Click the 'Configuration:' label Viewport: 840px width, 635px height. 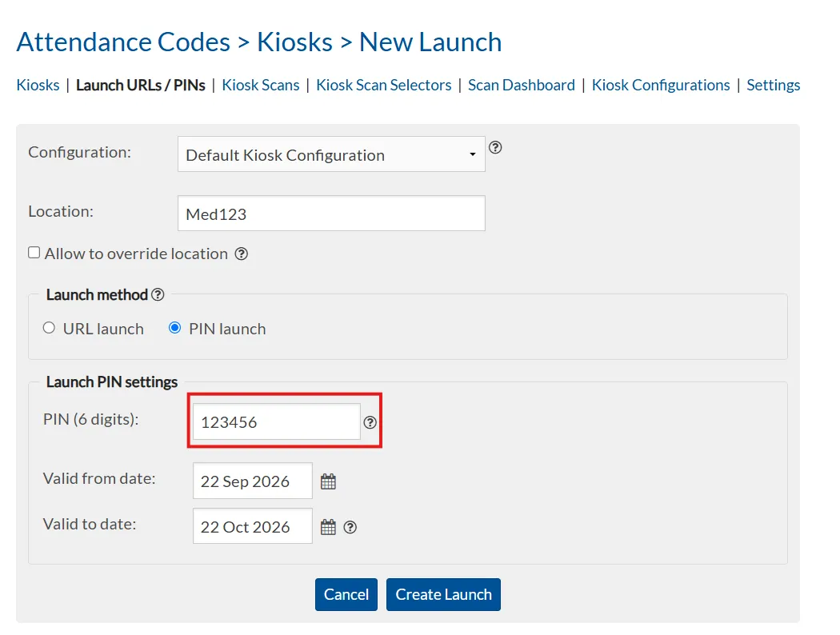[80, 153]
